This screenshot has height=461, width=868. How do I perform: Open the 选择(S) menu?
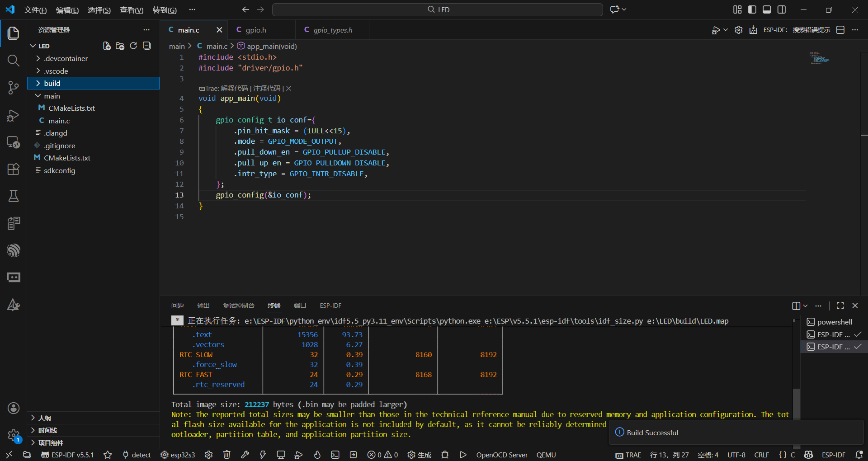click(x=99, y=10)
